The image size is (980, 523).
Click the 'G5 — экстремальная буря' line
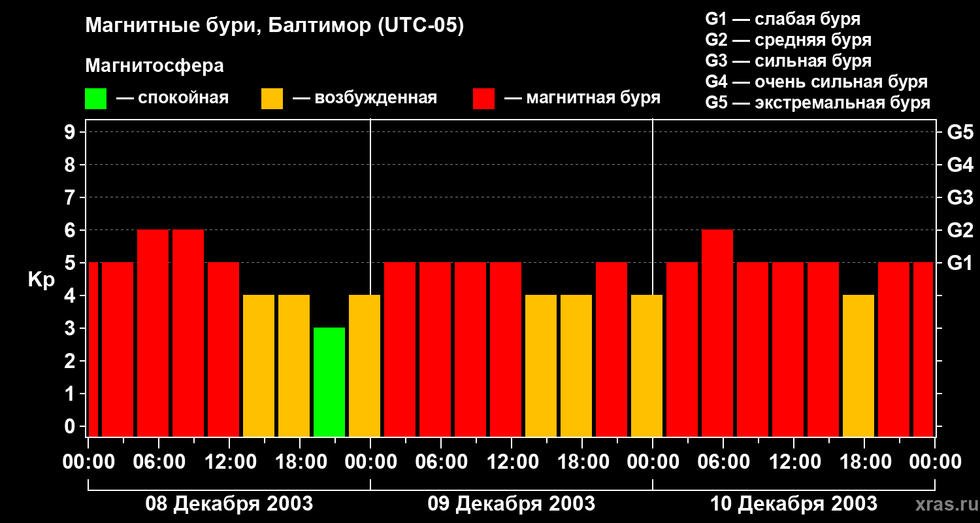817,103
